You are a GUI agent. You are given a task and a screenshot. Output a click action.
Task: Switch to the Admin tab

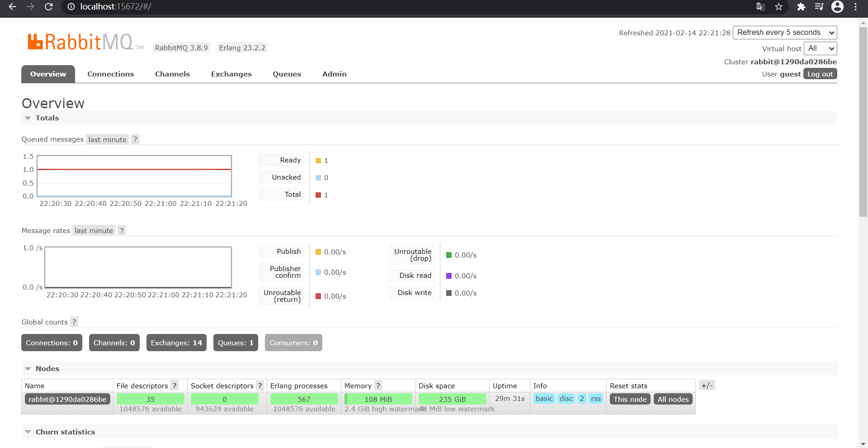point(334,74)
